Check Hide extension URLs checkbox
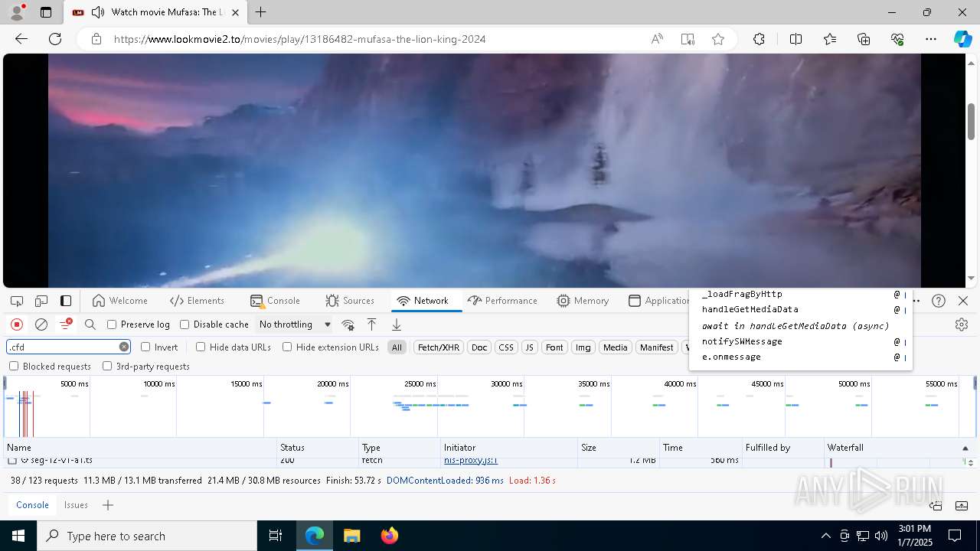Image resolution: width=980 pixels, height=551 pixels. click(287, 347)
